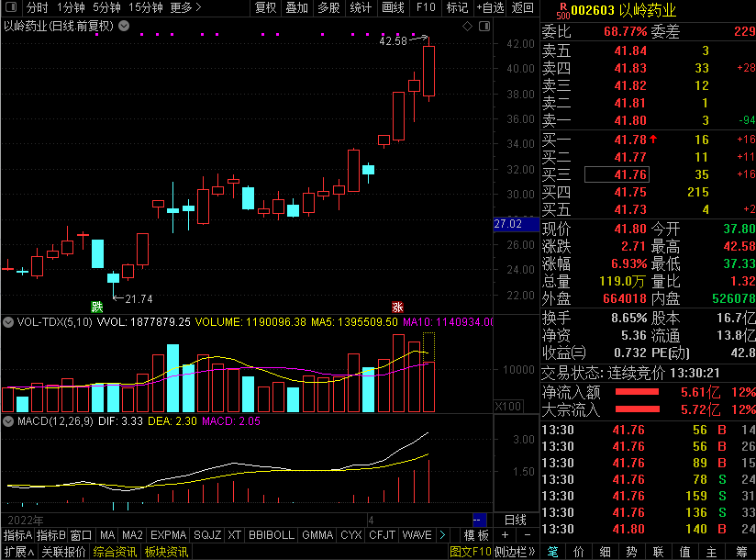The width and height of the screenshot is (756, 560).
Task: Open the VOL-TDX indicator dropdown arrow
Action: point(8,322)
